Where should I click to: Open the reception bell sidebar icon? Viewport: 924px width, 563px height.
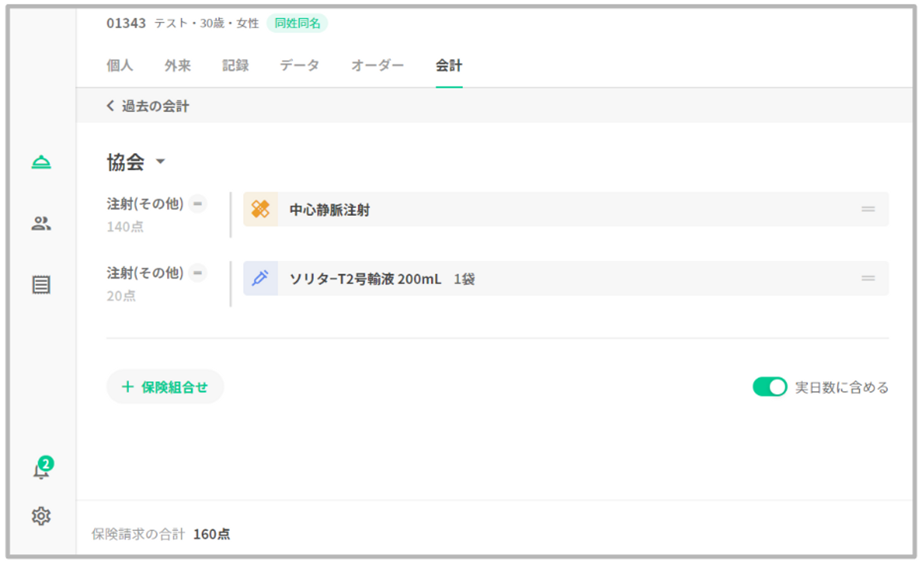point(41,162)
